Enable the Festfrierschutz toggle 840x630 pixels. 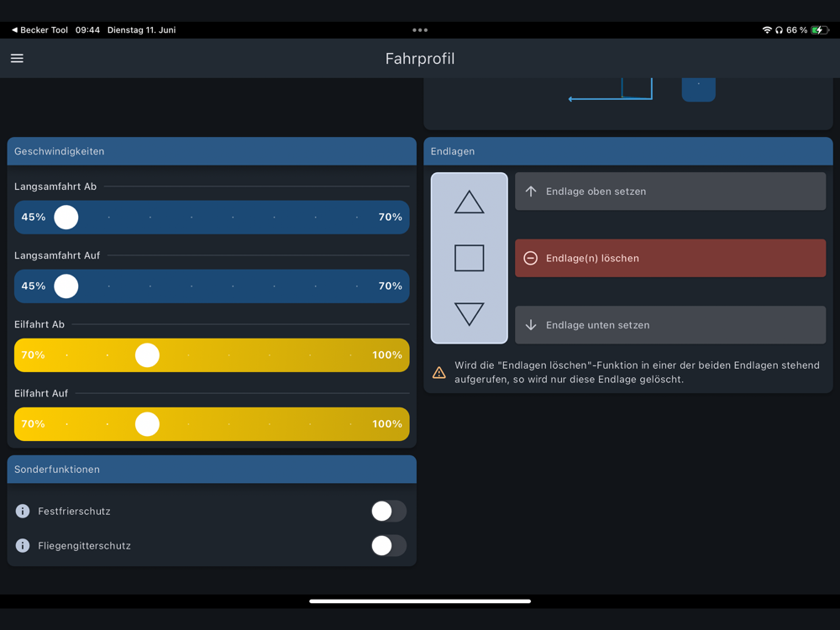point(389,511)
